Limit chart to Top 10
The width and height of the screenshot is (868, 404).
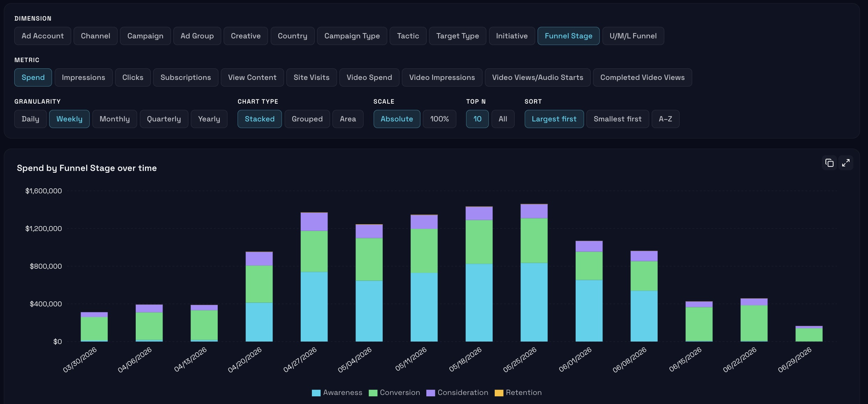pos(477,119)
